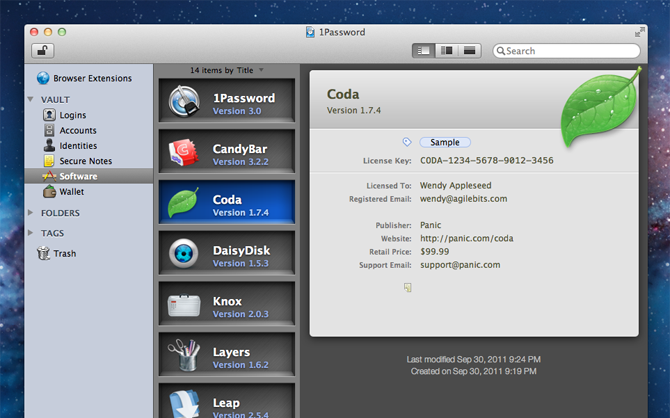Click the 1Password title bar document icon
This screenshot has width=670, height=418.
pyautogui.click(x=310, y=32)
